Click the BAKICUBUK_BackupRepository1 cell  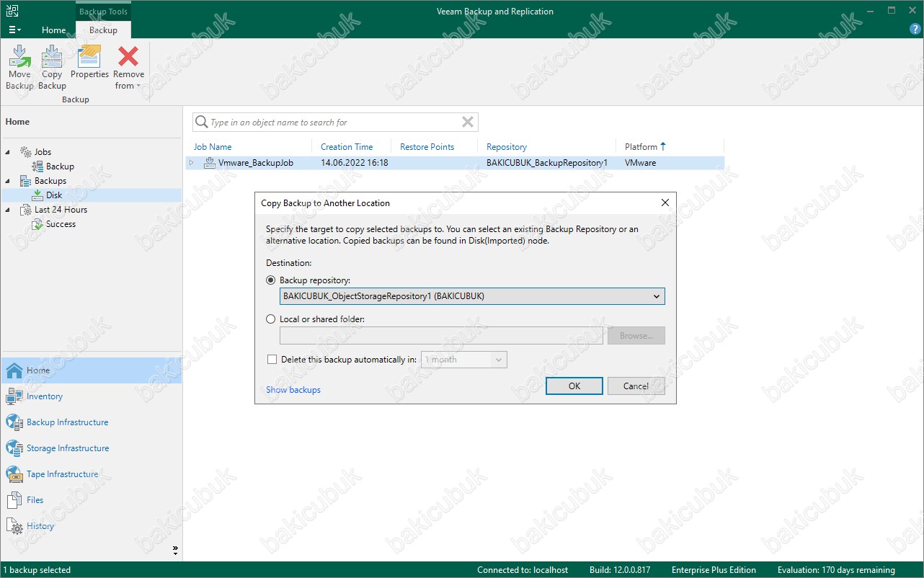point(546,163)
